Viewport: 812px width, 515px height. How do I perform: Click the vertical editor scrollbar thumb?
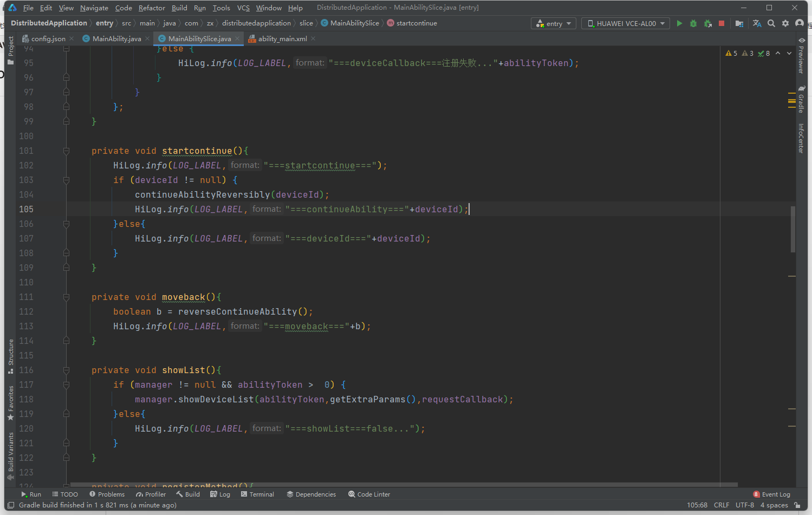click(x=793, y=229)
